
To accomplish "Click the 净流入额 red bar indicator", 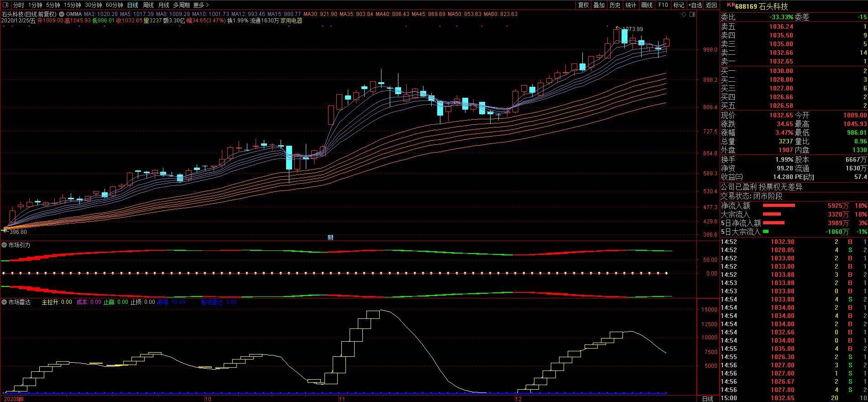I will click(779, 206).
